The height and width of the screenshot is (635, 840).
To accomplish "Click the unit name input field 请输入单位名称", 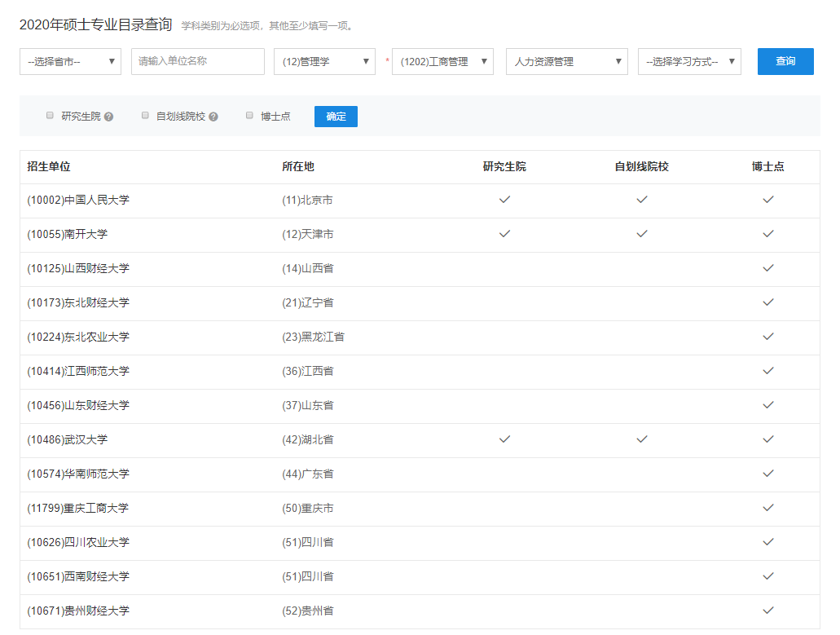I will [196, 61].
